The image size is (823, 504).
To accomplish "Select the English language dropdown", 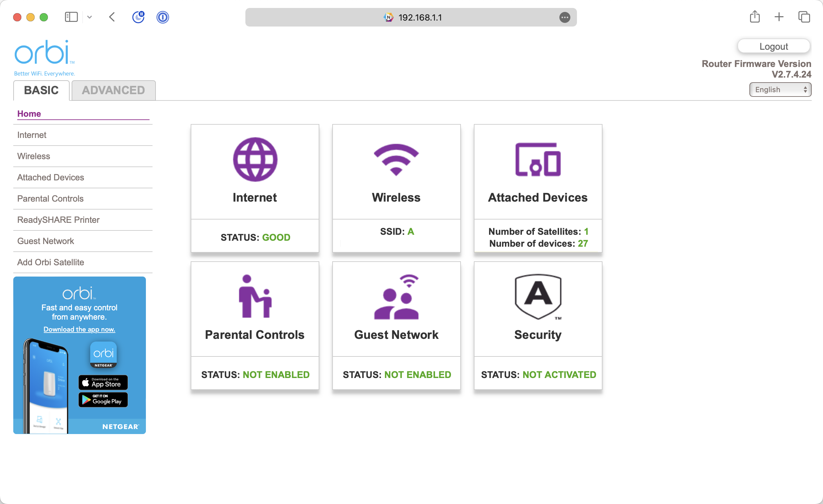I will point(780,90).
